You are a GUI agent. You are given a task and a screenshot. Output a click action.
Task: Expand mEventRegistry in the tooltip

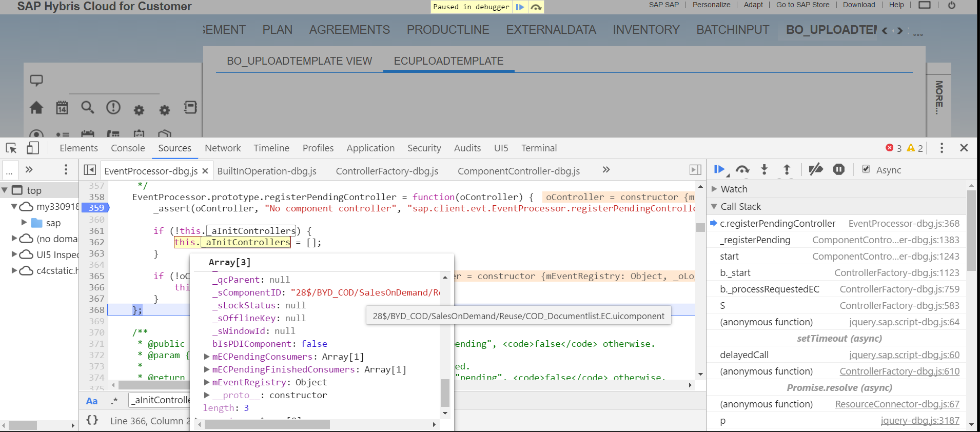pos(207,382)
